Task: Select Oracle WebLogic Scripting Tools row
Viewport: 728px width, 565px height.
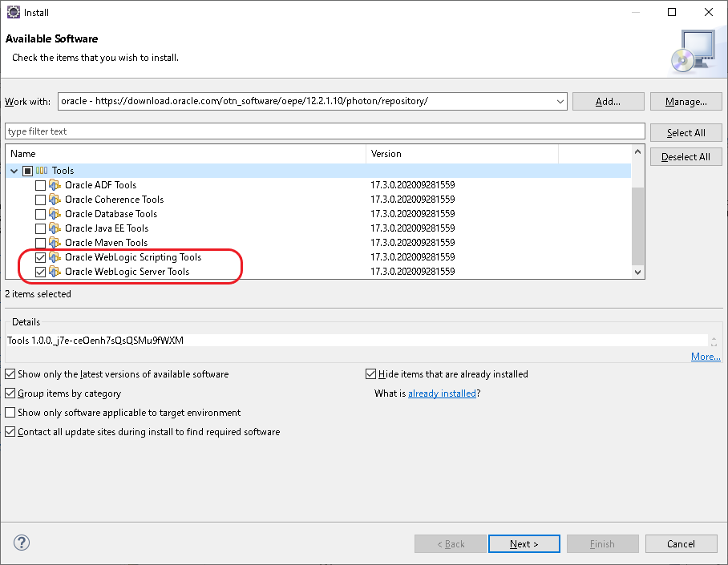Action: tap(318, 257)
